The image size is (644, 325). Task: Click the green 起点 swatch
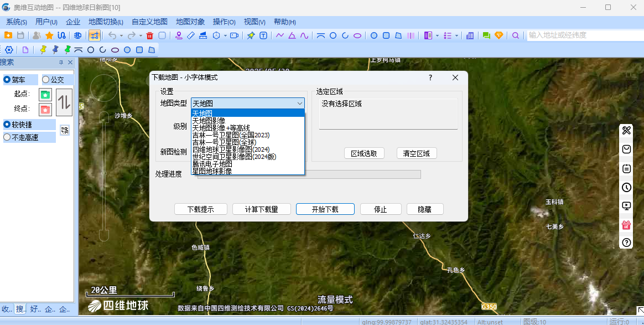[45, 95]
